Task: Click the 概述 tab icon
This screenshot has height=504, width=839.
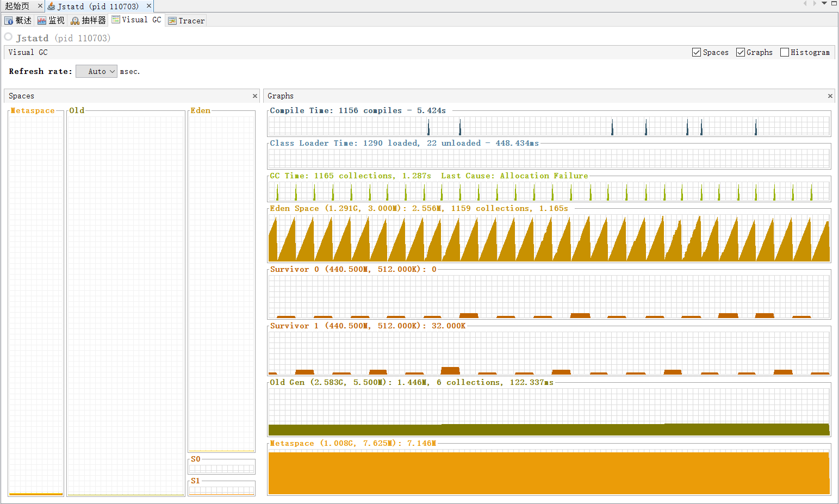Action: pyautogui.click(x=9, y=21)
